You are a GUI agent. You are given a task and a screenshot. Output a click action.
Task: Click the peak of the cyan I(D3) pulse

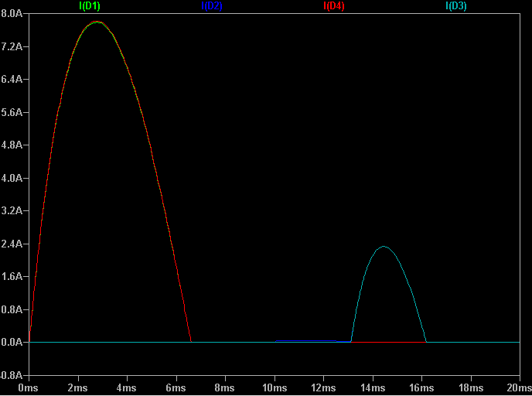tap(384, 247)
